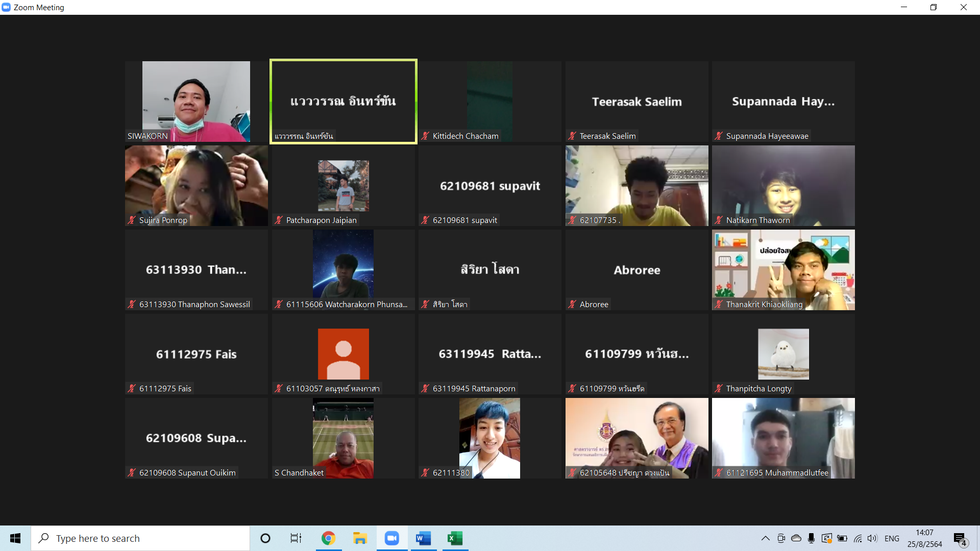Viewport: 980px width, 551px height.
Task: Click the ENG language indicator
Action: tap(892, 538)
